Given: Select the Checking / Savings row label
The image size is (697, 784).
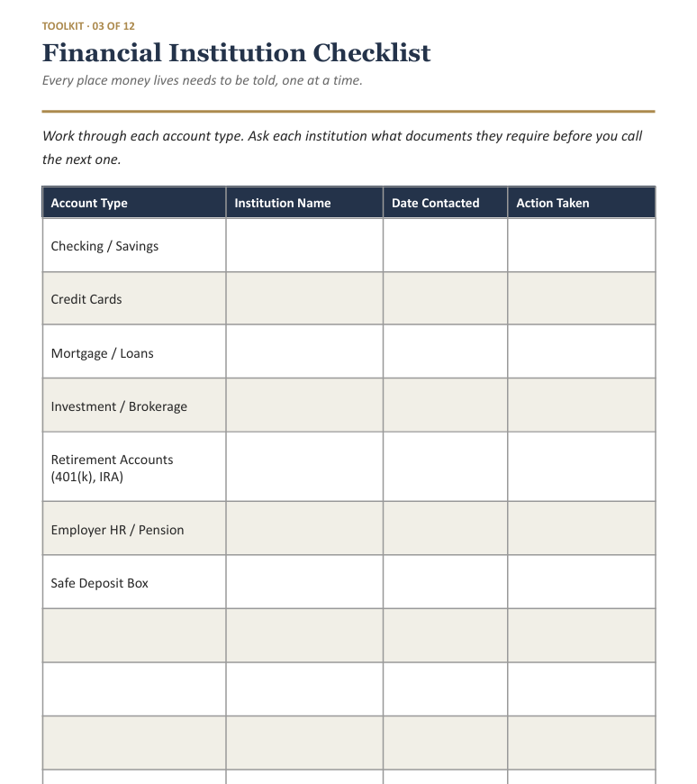Looking at the screenshot, I should (104, 246).
